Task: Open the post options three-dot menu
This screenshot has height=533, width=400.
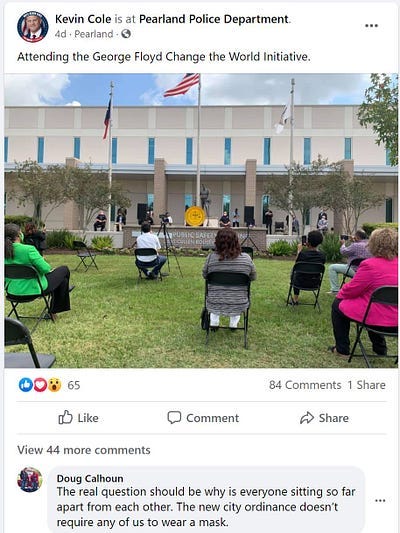Action: click(371, 25)
